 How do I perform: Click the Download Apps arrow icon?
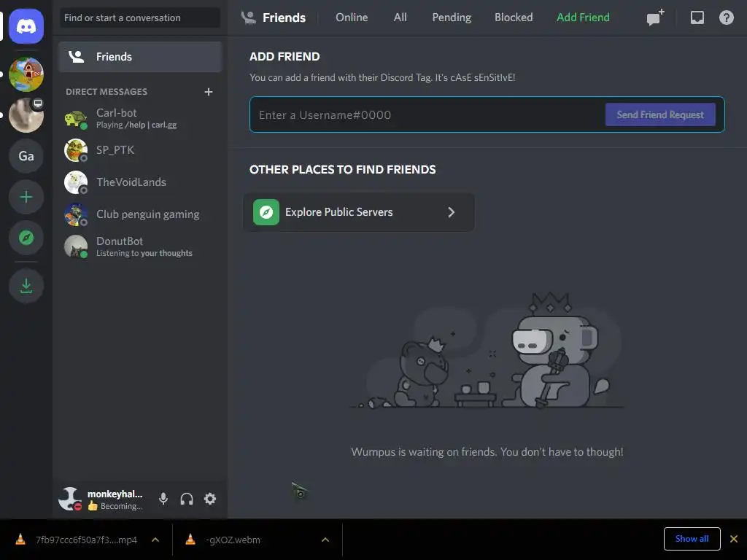pos(26,286)
